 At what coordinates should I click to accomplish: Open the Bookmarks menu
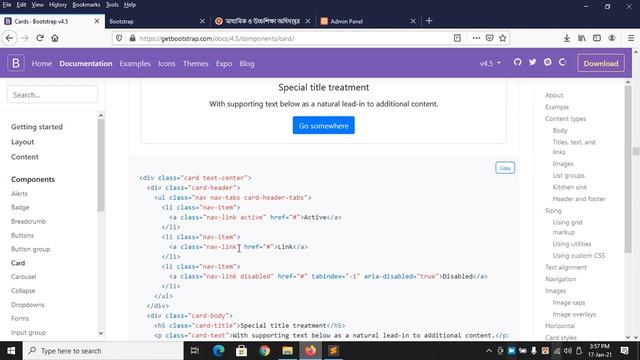tap(86, 5)
